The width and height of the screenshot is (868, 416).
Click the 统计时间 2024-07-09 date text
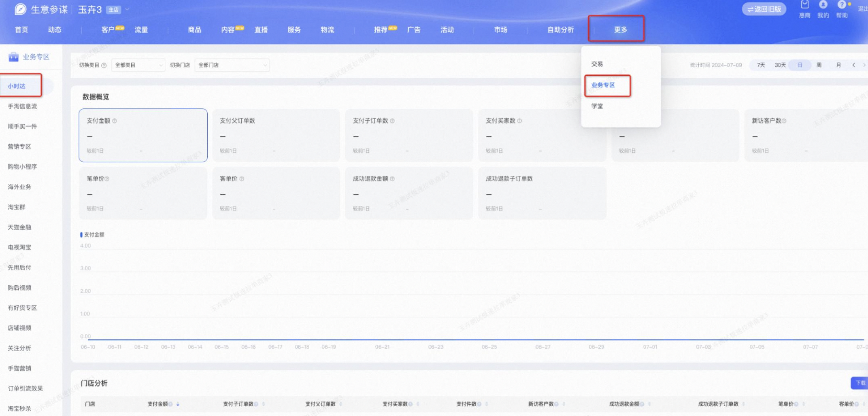coord(716,65)
